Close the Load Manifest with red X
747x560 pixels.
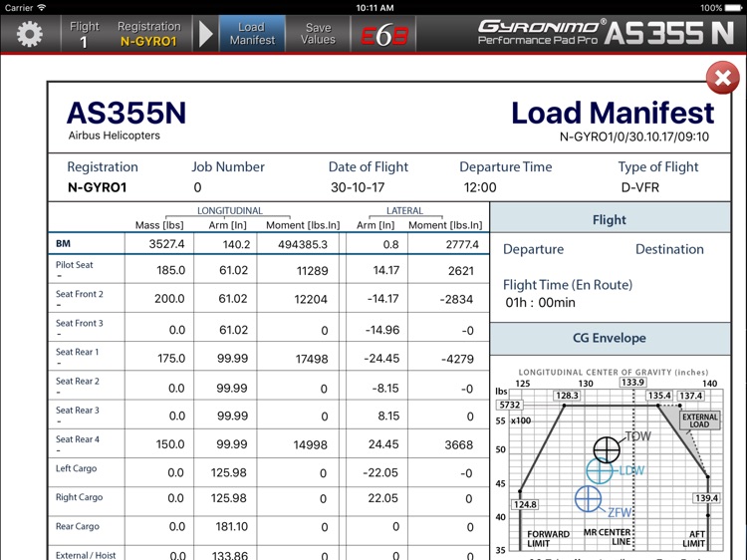click(x=723, y=78)
